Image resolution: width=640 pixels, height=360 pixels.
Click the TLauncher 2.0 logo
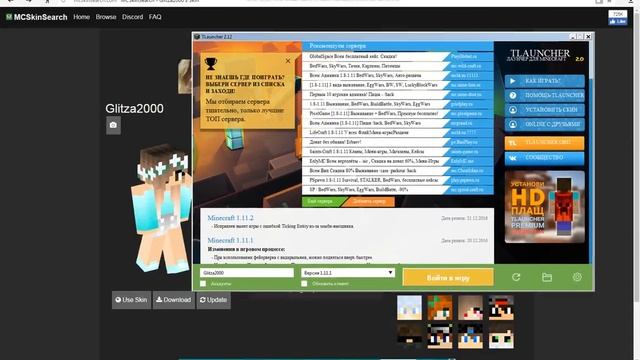[x=544, y=55]
